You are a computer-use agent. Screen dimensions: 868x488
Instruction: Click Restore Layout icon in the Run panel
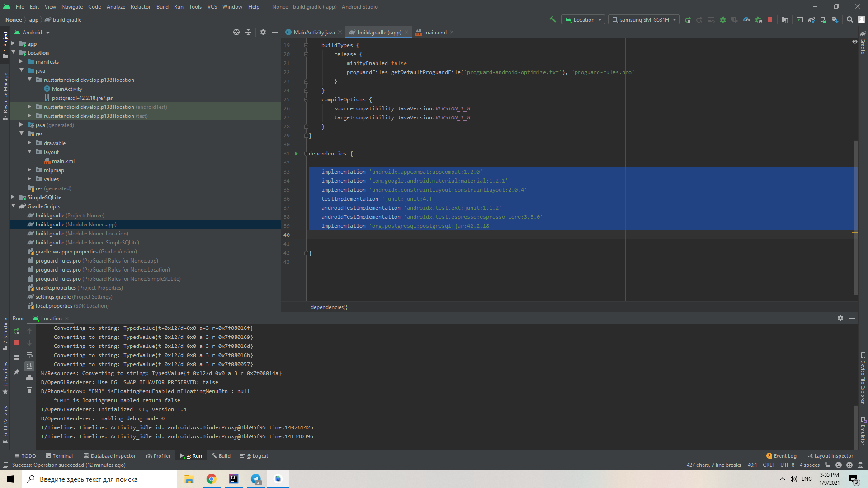[16, 357]
